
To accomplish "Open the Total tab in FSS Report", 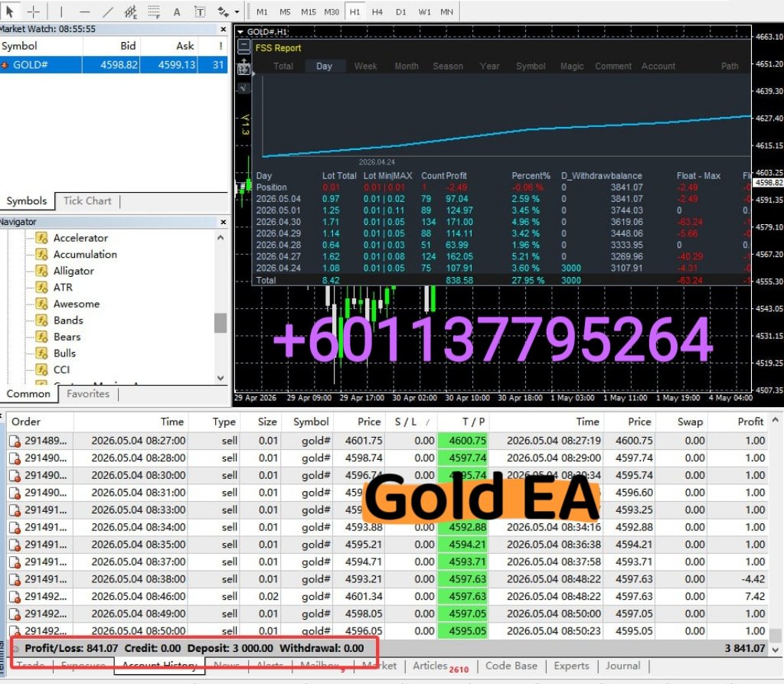I will [x=283, y=66].
